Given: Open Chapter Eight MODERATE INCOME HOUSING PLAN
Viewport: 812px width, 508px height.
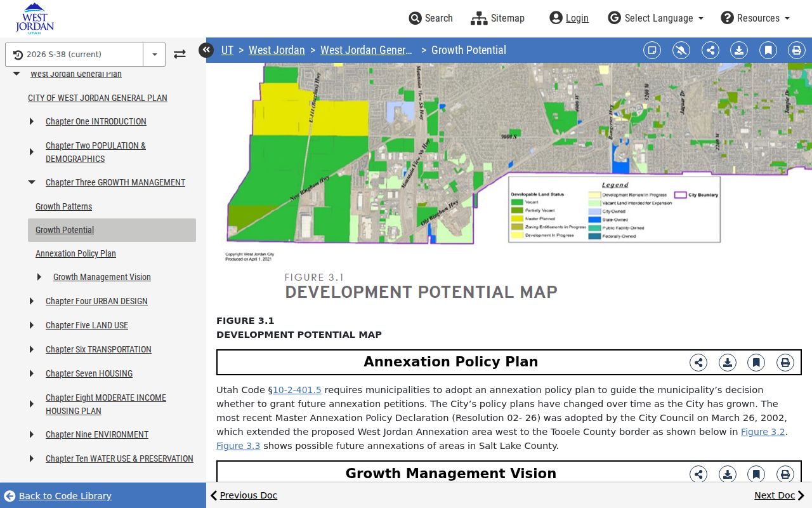Looking at the screenshot, I should pos(106,404).
